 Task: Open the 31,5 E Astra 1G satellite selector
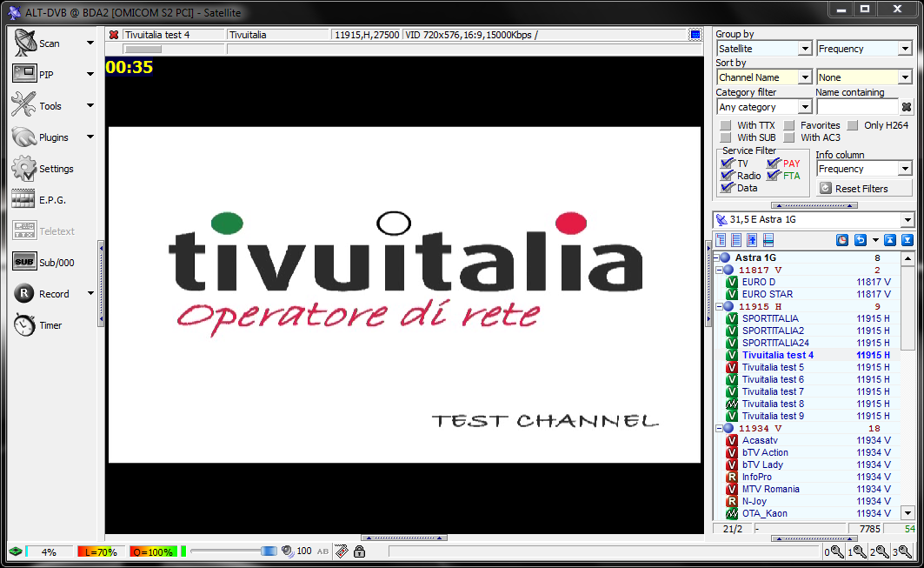click(808, 219)
